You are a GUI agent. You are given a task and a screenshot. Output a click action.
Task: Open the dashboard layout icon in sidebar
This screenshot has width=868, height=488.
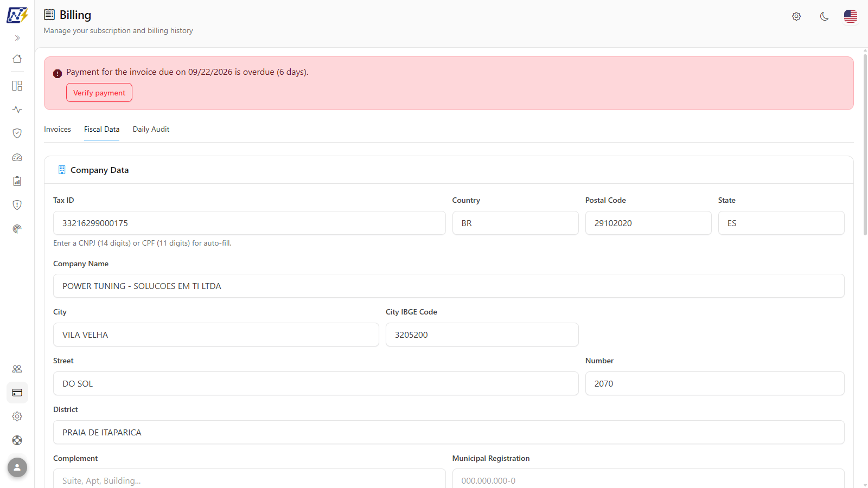coord(17,86)
